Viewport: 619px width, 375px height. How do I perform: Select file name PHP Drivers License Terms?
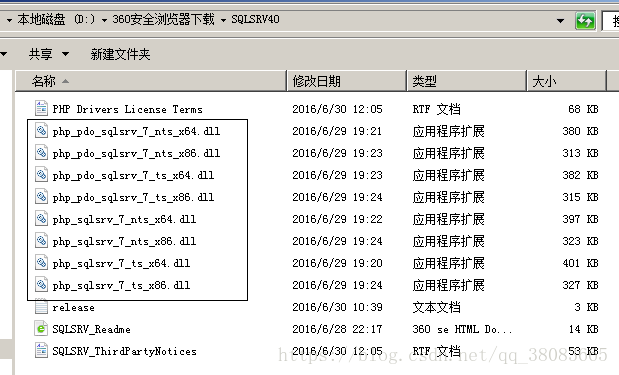pyautogui.click(x=128, y=109)
